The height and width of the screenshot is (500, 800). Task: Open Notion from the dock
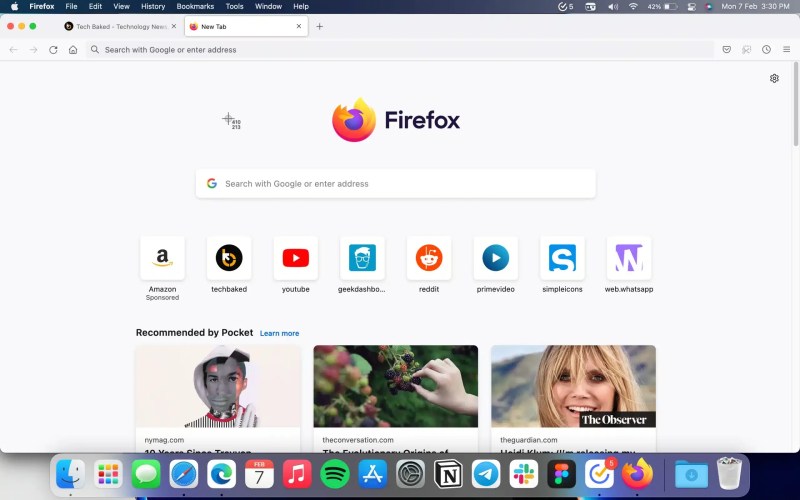point(448,474)
